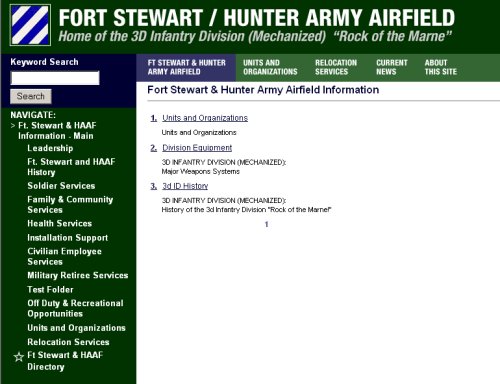Click the number 2. result link

[154, 148]
